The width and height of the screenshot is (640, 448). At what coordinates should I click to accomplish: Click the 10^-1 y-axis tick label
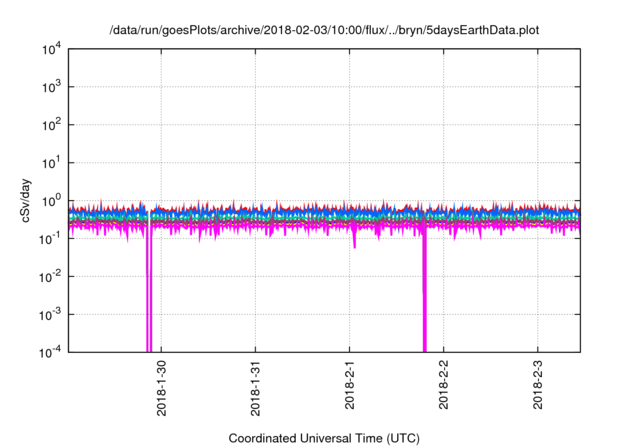click(51, 239)
